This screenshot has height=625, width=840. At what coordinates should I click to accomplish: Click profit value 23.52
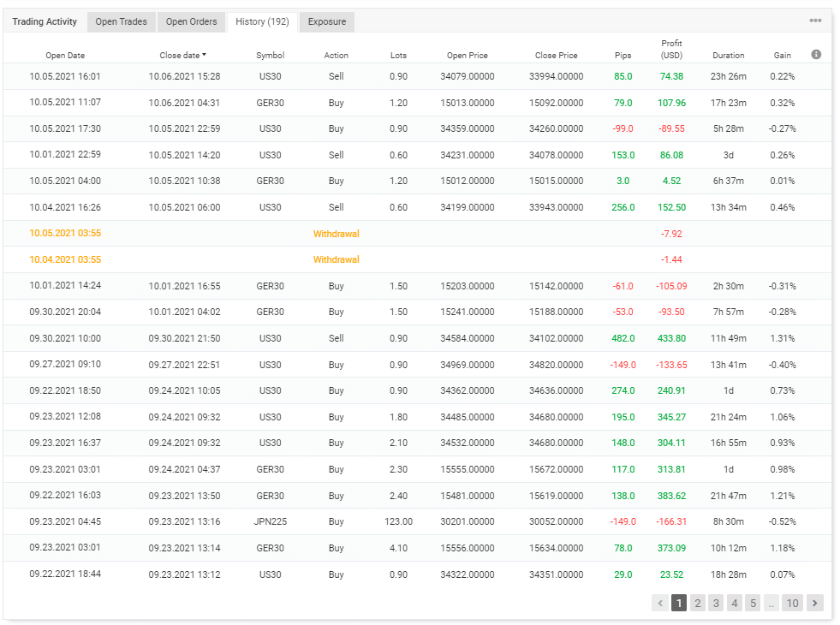coord(671,574)
